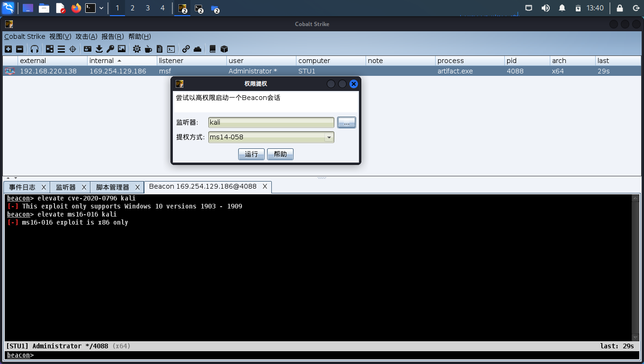Click the 帮助 button in the dialog
This screenshot has width=644, height=364.
(280, 154)
